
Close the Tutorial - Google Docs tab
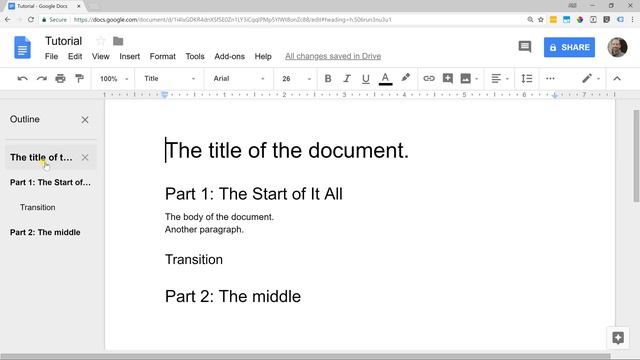(79, 6)
